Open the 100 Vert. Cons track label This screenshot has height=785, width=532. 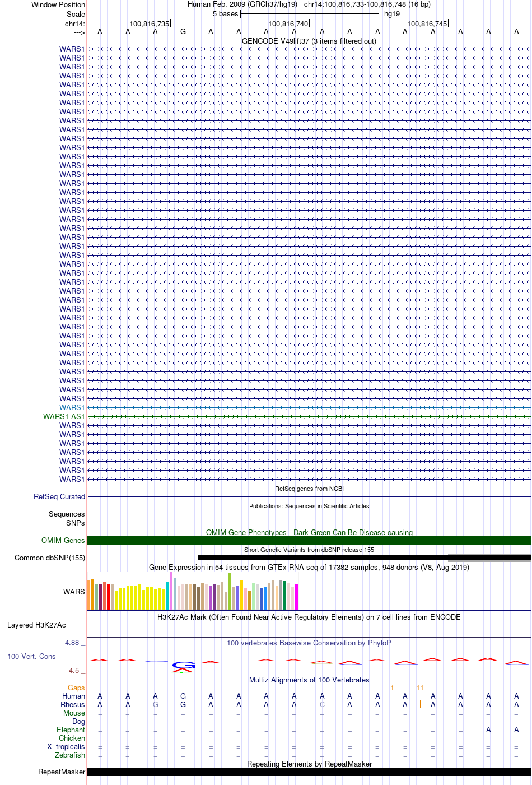pos(31,656)
